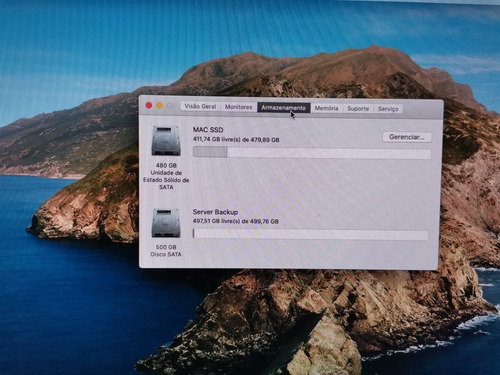Image resolution: width=500 pixels, height=375 pixels.
Task: Click the 480 GB capacity label
Action: [x=166, y=165]
